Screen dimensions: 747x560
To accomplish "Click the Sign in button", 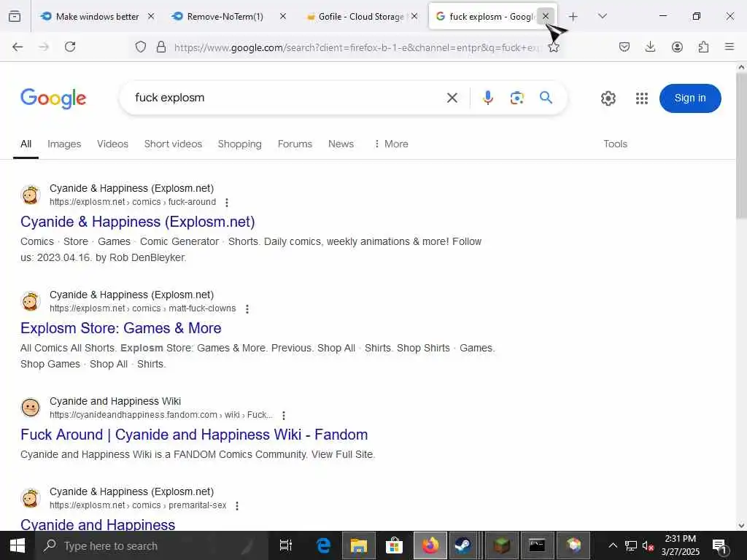I will pos(690,98).
